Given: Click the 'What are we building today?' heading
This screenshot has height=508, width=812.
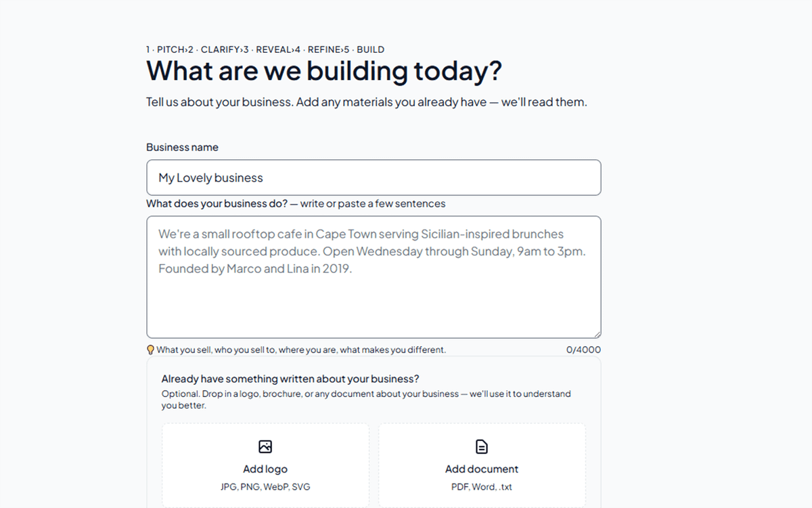Looking at the screenshot, I should 324,71.
